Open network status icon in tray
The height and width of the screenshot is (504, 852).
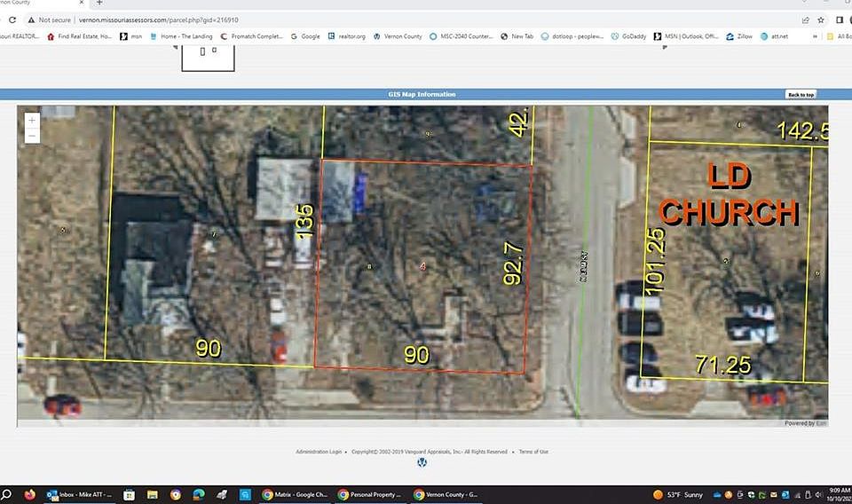click(798, 495)
